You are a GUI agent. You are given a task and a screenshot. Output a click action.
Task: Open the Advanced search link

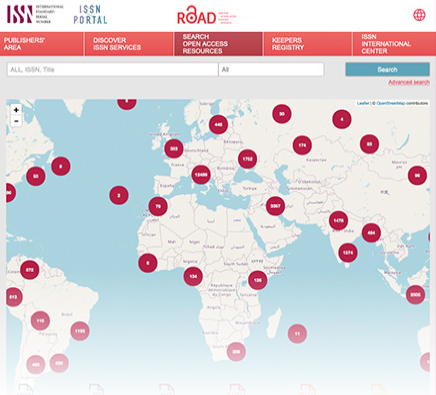click(x=409, y=82)
